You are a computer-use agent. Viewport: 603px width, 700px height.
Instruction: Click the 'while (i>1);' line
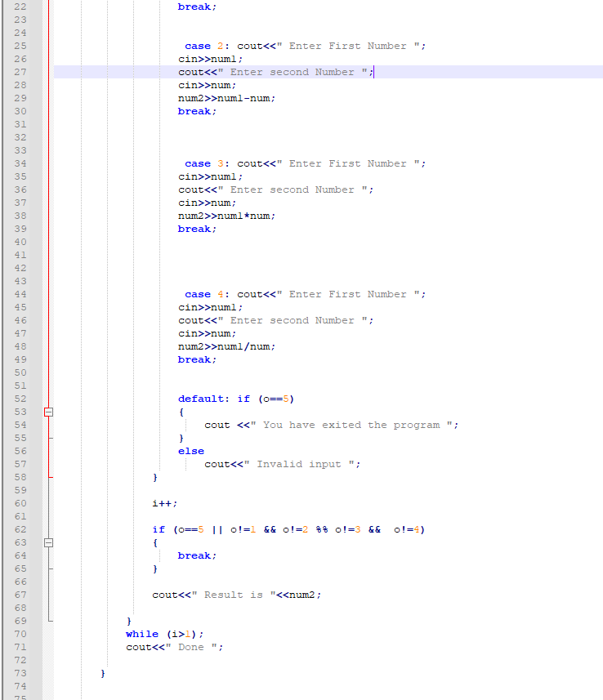(x=165, y=635)
